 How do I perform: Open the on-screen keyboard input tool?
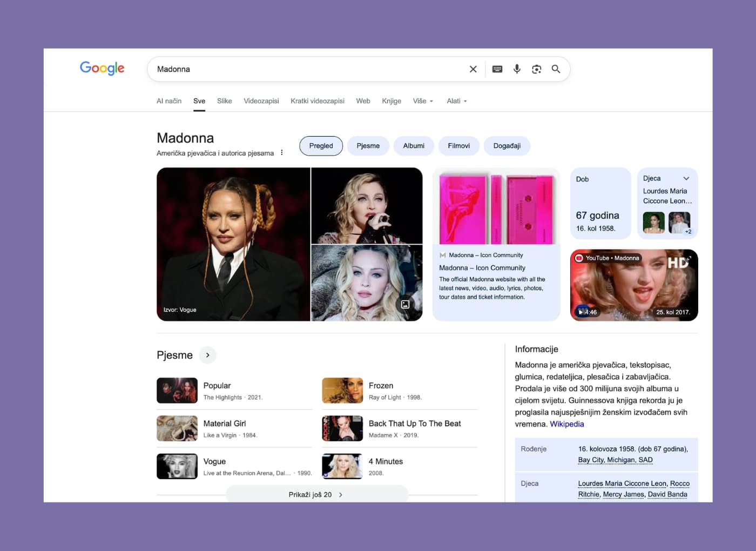pyautogui.click(x=497, y=69)
